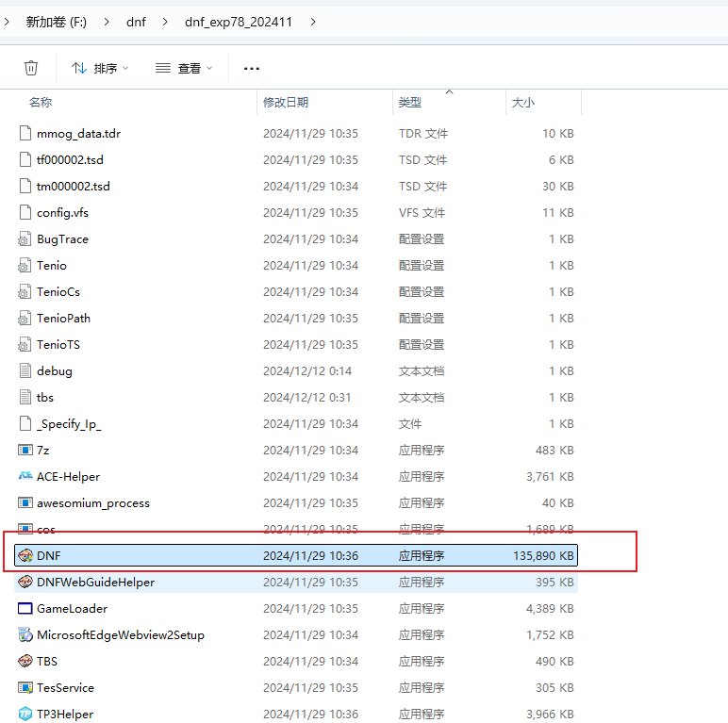Screen dimensions: 728x723
Task: Click the file name _Specify_Ip_
Action: pos(69,424)
